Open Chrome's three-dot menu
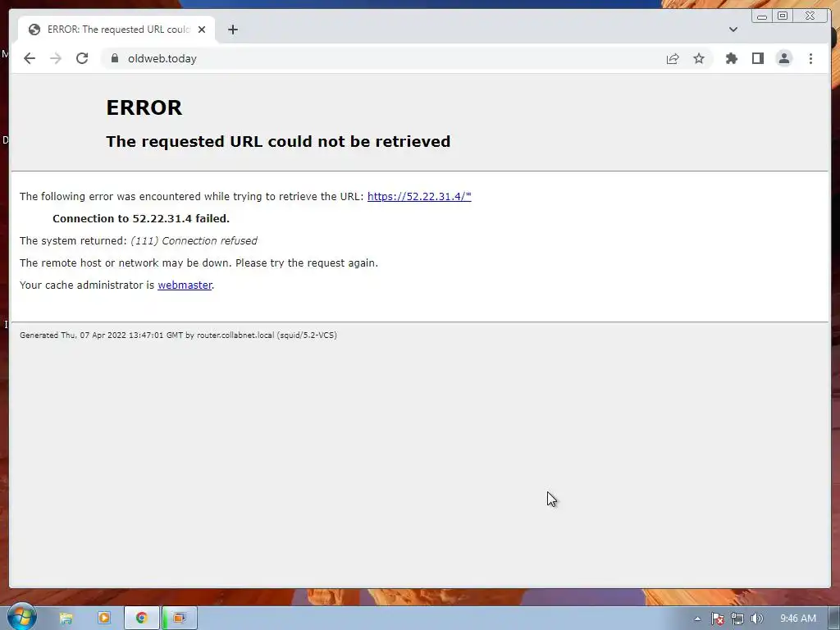Screen dimensions: 840x630 tap(810, 58)
